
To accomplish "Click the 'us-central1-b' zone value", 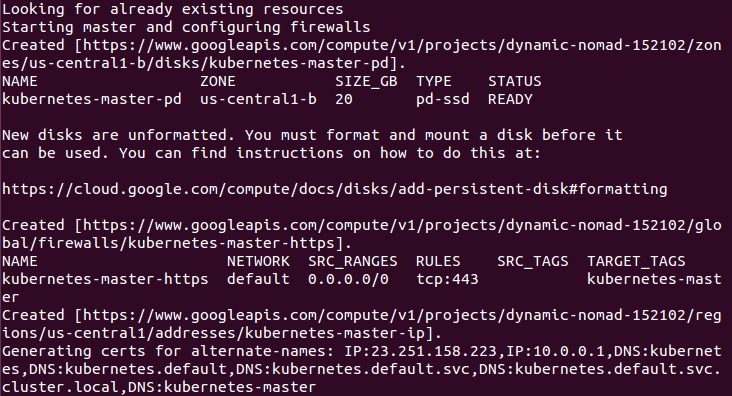I will 258,99.
